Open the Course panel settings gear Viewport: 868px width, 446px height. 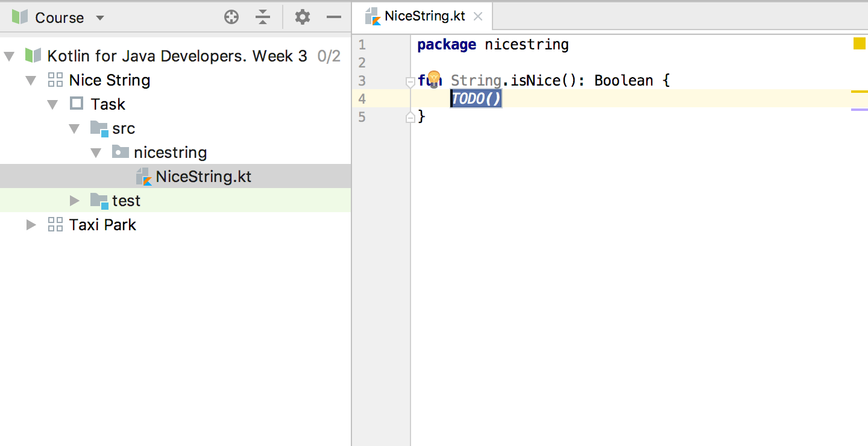tap(301, 17)
